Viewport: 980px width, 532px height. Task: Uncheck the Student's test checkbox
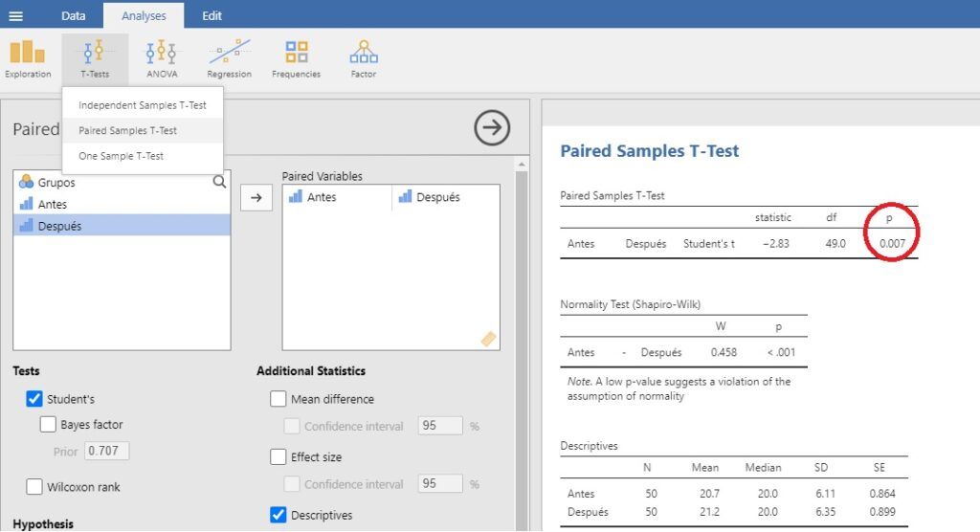34,399
